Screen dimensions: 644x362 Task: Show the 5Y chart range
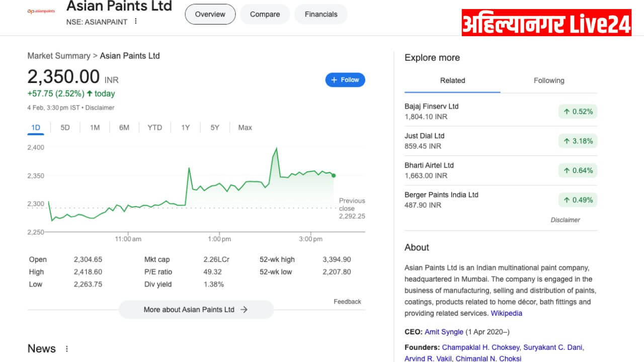215,128
